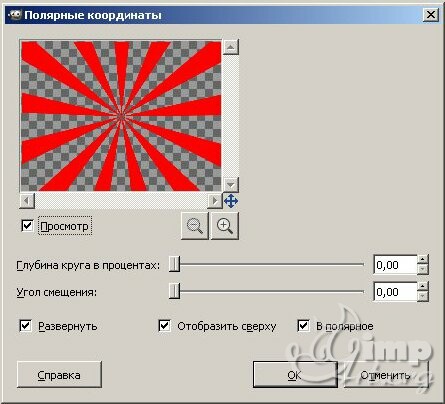Decrease Глубина круга в процентах value
The width and height of the screenshot is (445, 404).
(x=422, y=269)
